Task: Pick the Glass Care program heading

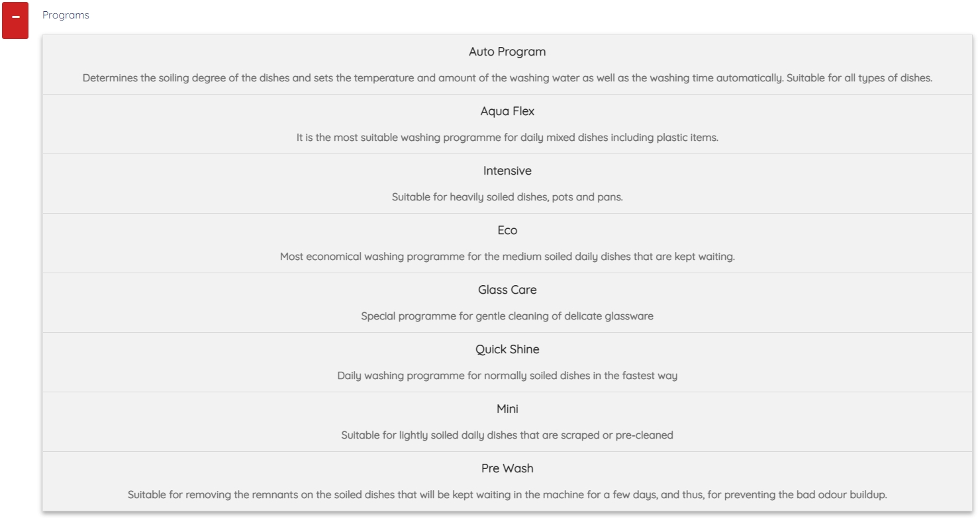Action: click(507, 290)
